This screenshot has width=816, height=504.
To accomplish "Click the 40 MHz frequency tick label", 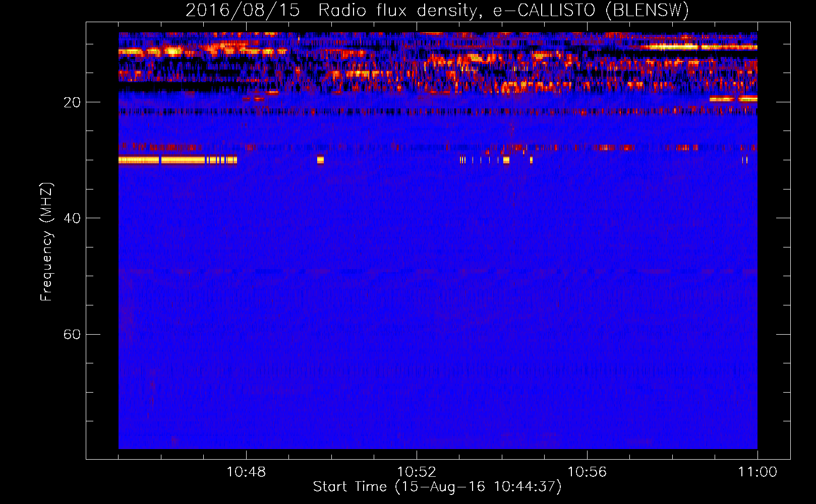I will pos(72,218).
